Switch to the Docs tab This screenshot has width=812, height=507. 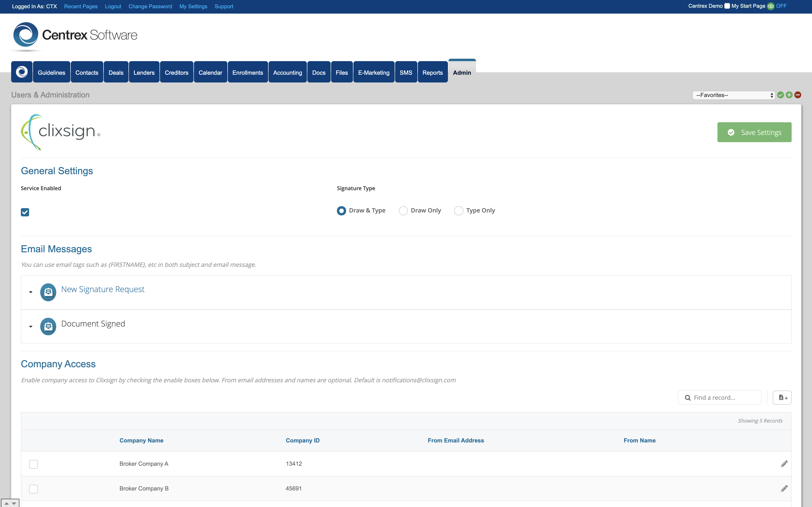pyautogui.click(x=319, y=72)
